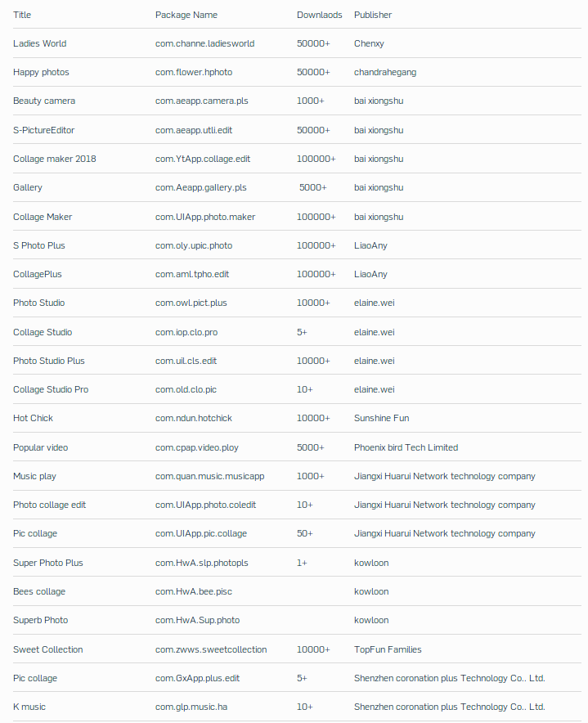Open package com.aml.tpho.edit

[192, 274]
